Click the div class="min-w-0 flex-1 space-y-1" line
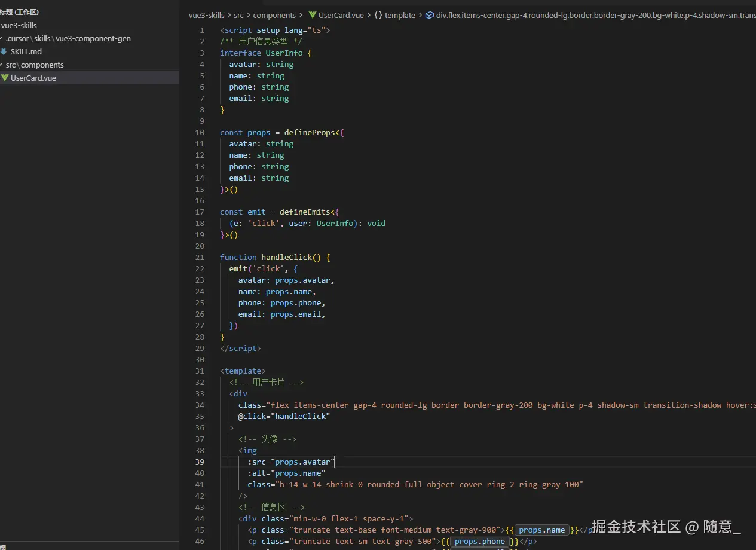 click(x=326, y=518)
